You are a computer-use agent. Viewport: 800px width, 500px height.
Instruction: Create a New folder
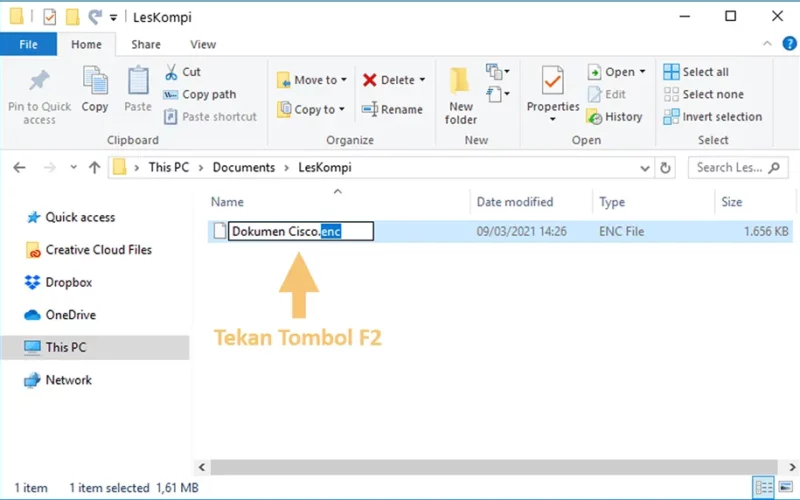point(461,96)
